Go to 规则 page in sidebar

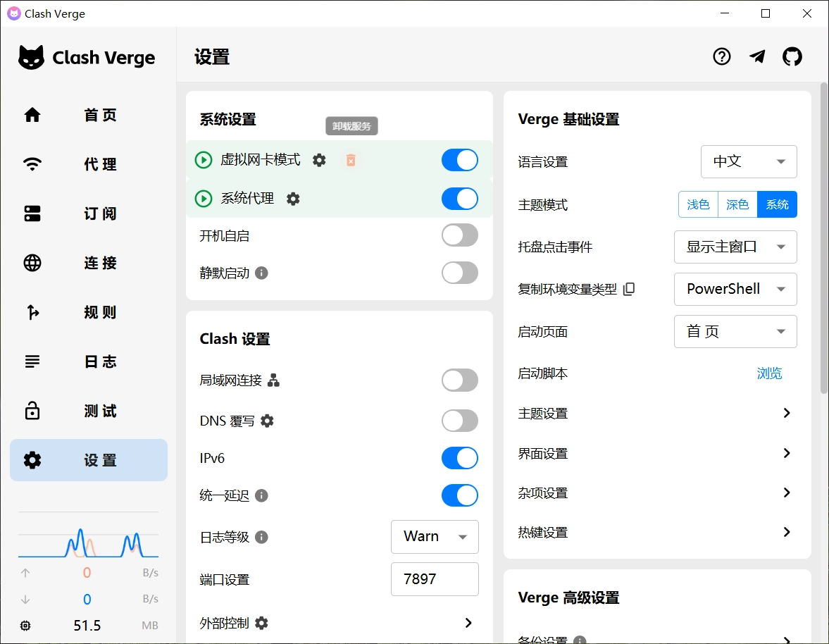(x=89, y=312)
